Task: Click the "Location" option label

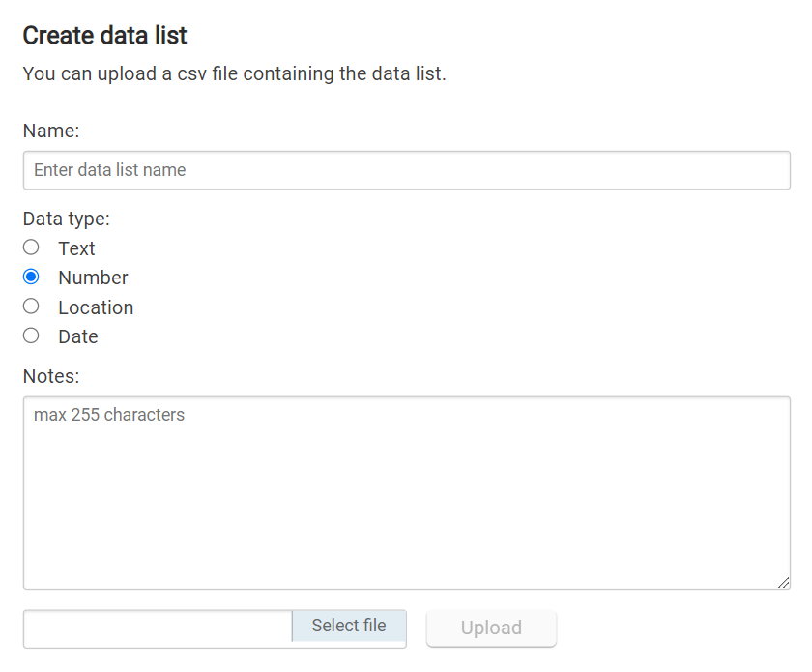Action: click(x=96, y=307)
